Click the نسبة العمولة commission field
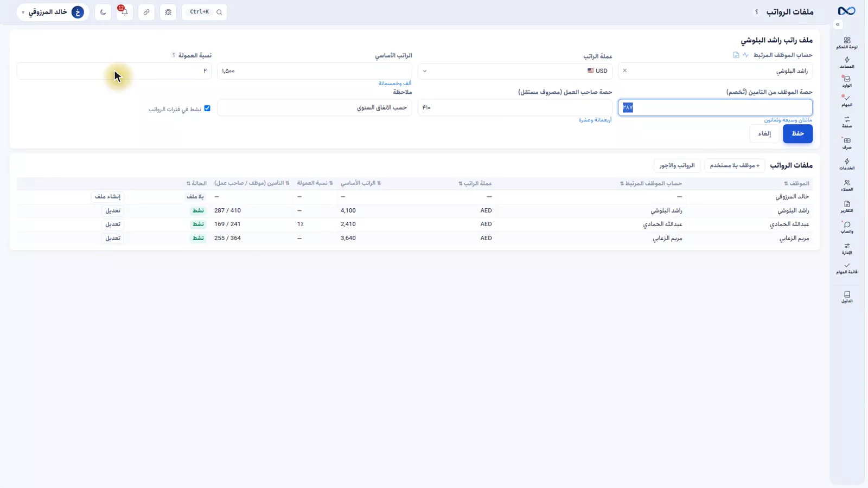 click(x=114, y=71)
